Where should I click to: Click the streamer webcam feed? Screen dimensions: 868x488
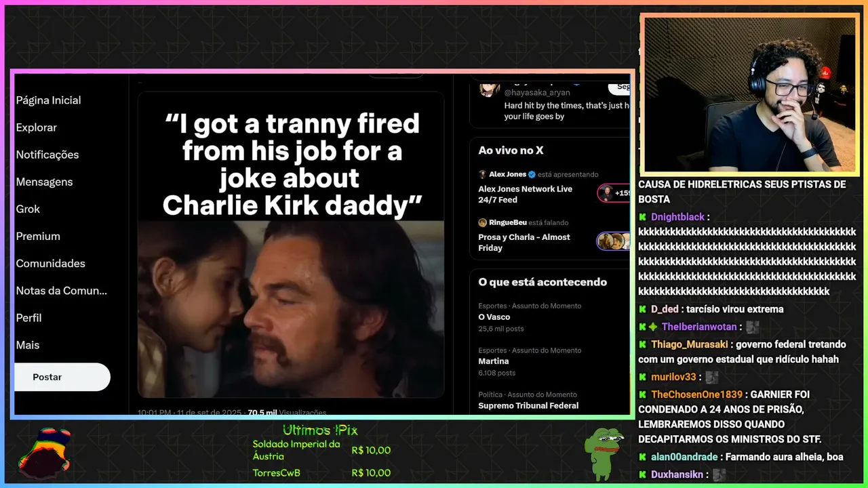point(749,94)
